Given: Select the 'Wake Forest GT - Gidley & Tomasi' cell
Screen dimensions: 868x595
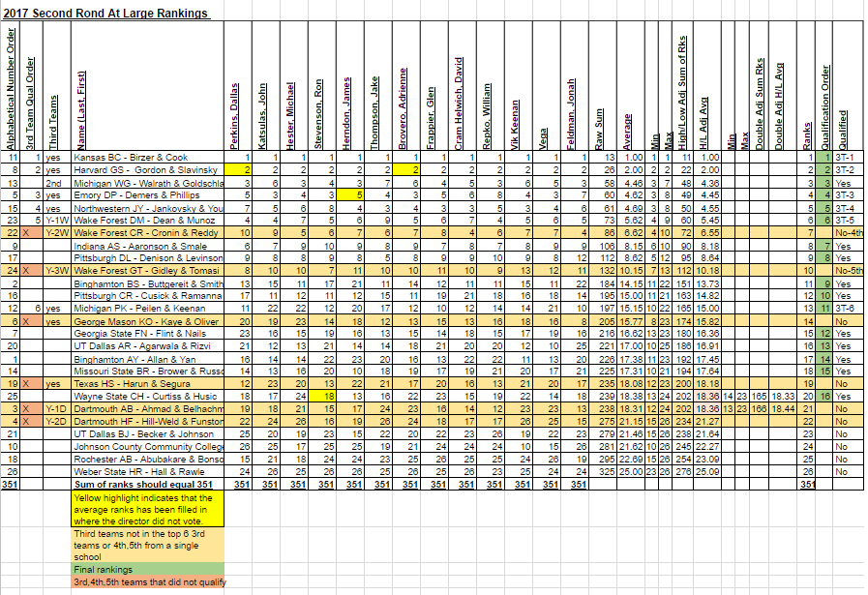Looking at the screenshot, I should [147, 270].
